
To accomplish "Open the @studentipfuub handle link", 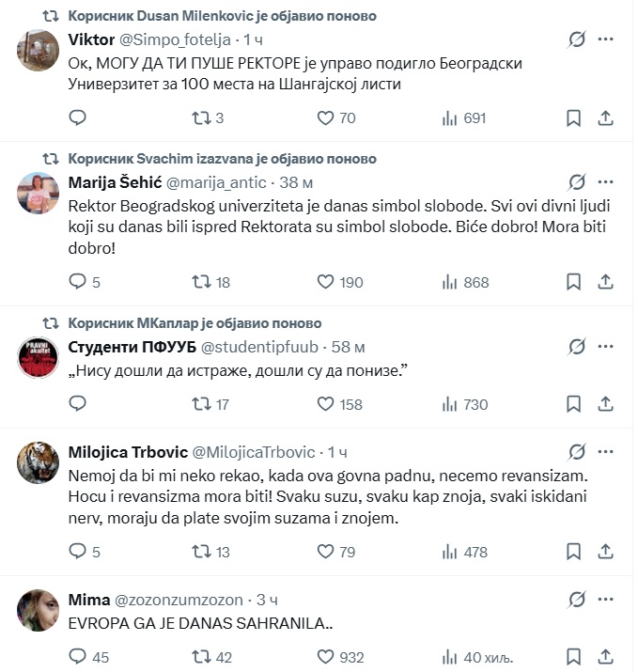I will click(259, 347).
